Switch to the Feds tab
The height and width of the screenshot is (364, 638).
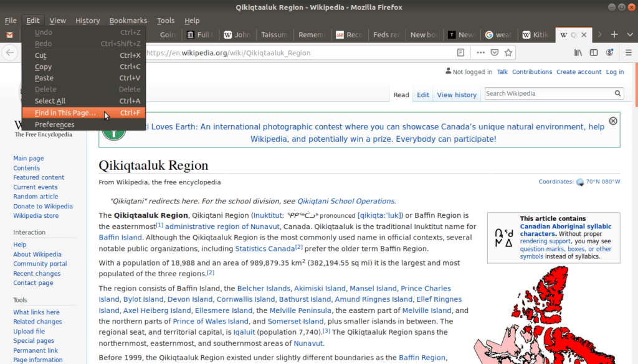pyautogui.click(x=386, y=35)
